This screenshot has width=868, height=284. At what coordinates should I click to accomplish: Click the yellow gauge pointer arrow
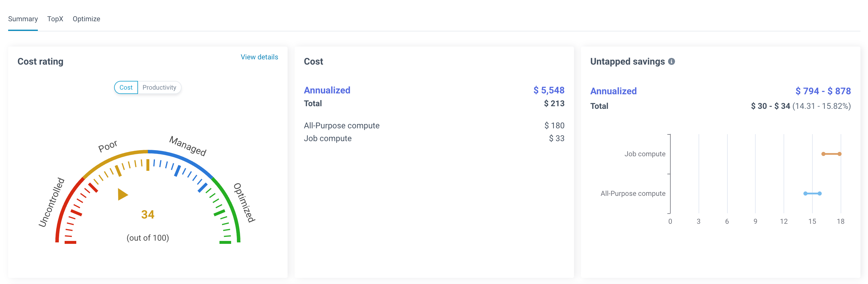(x=122, y=194)
